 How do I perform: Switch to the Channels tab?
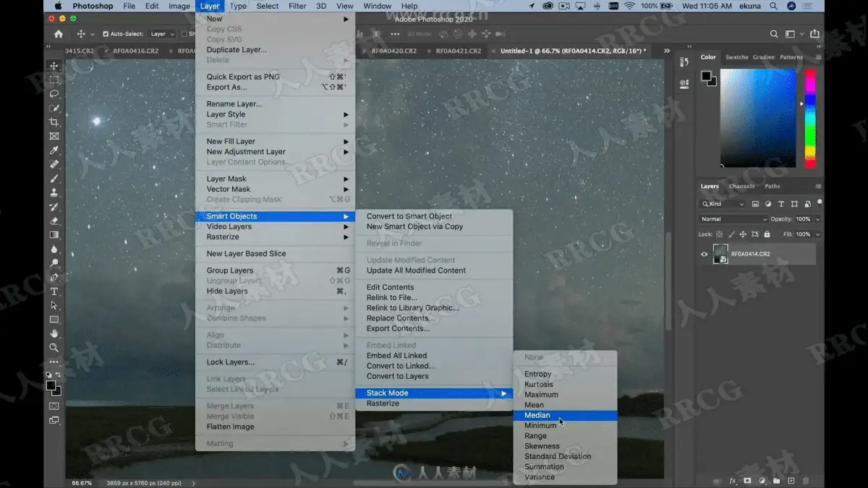point(741,187)
